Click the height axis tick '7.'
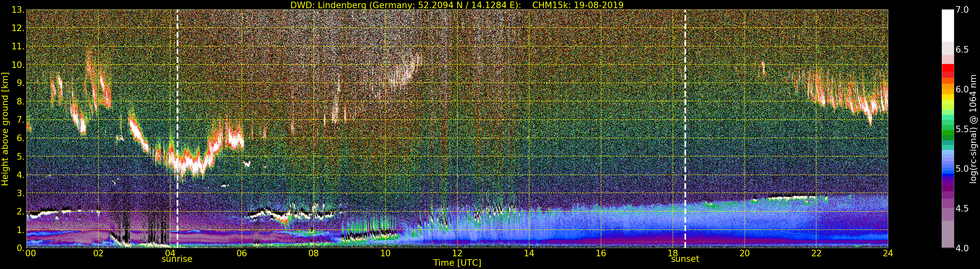 pyautogui.click(x=21, y=120)
